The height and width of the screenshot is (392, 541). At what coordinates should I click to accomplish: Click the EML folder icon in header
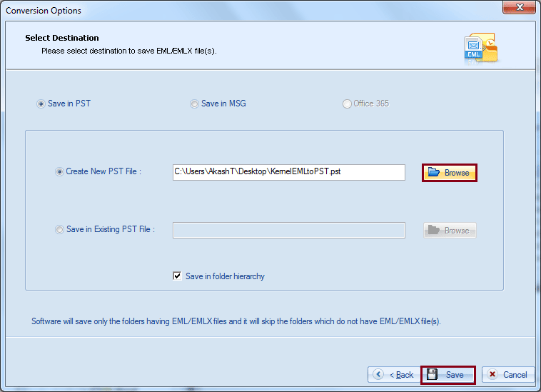pyautogui.click(x=481, y=49)
